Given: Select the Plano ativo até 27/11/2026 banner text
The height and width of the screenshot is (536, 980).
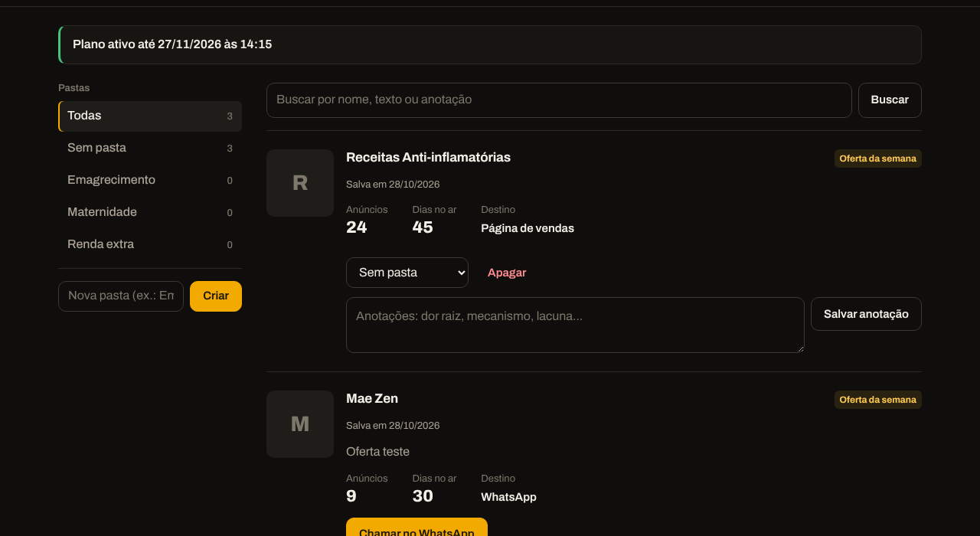Looking at the screenshot, I should [x=172, y=44].
